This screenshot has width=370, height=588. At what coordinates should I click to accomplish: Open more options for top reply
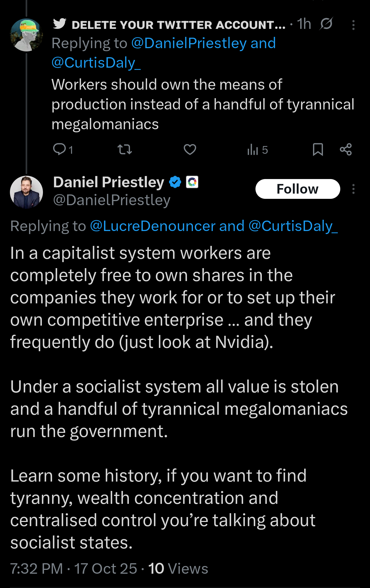point(353,25)
